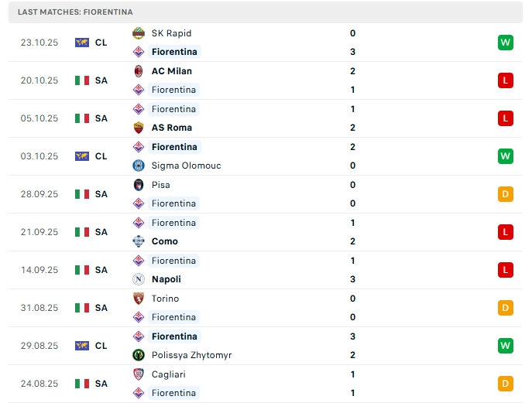
Task: Click the Como club crest
Action: [139, 241]
